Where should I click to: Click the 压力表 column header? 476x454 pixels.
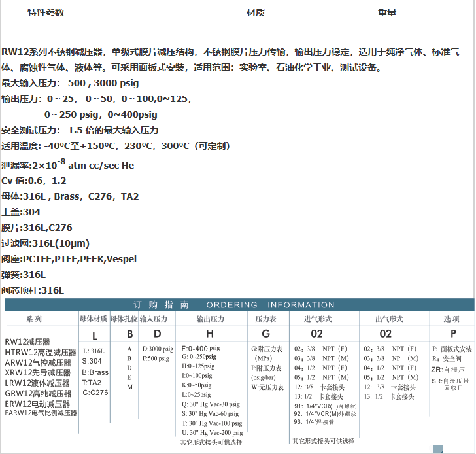point(265,319)
